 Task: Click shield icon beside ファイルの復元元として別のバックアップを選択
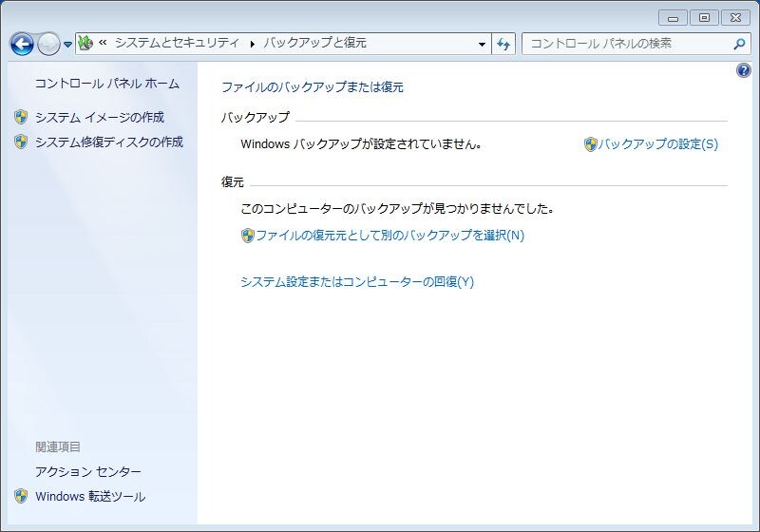tap(248, 236)
